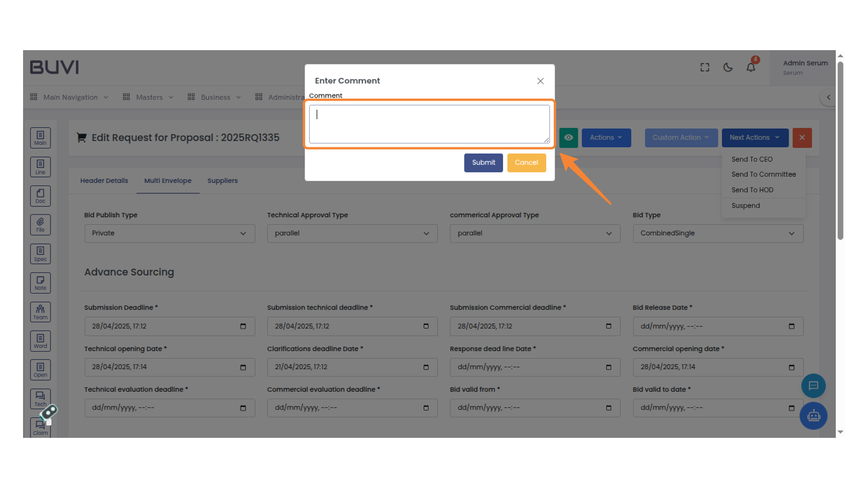Open the Note panel from sidebar
Viewport: 868px width, 488px height.
point(40,282)
